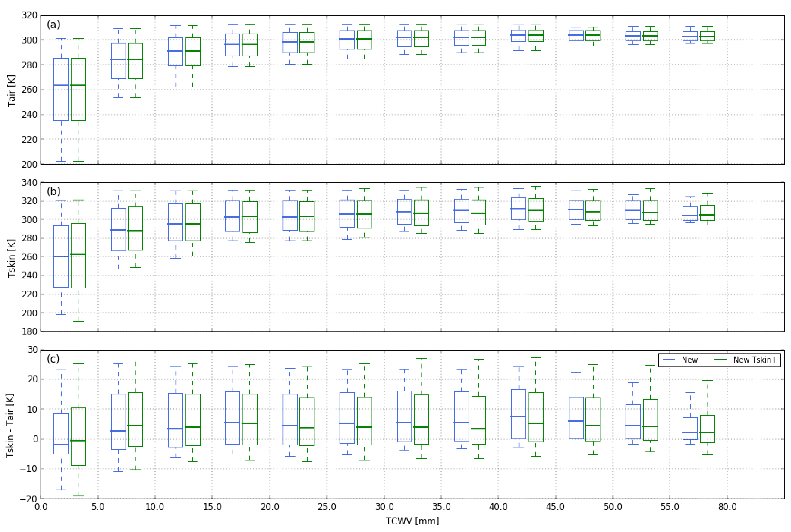Image resolution: width=791 pixels, height=532 pixels.
Task: Click the green New Tskin+ legend line
Action: click(x=720, y=360)
